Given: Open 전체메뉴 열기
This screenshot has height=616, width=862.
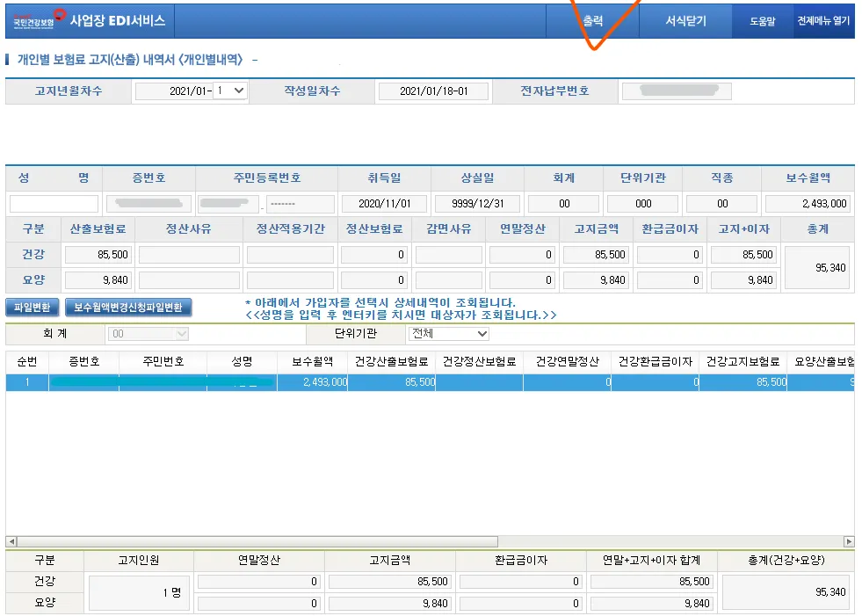Looking at the screenshot, I should pos(823,21).
